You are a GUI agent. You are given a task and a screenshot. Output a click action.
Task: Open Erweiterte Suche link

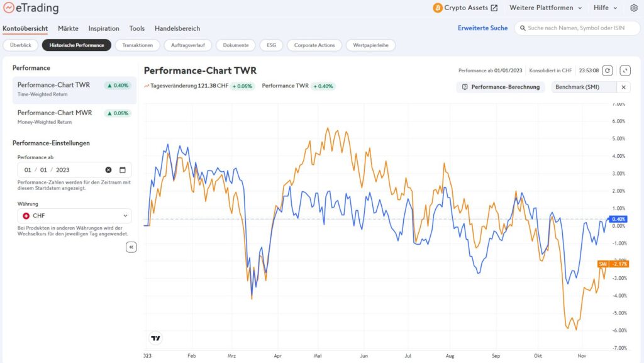(482, 28)
